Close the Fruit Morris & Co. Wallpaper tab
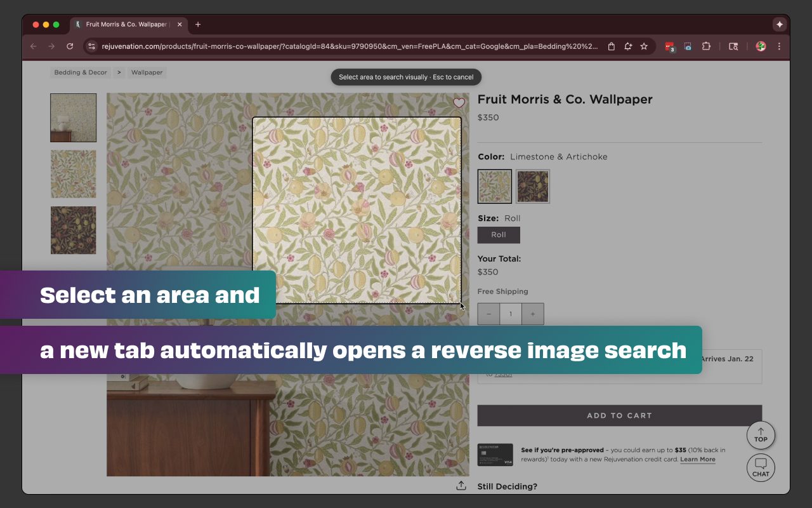Image resolution: width=812 pixels, height=508 pixels. (x=180, y=25)
